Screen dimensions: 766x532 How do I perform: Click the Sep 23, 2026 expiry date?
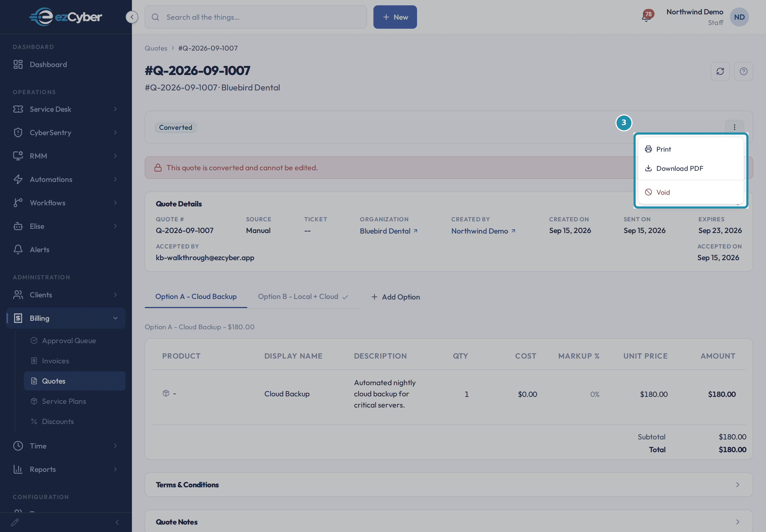[x=720, y=231]
